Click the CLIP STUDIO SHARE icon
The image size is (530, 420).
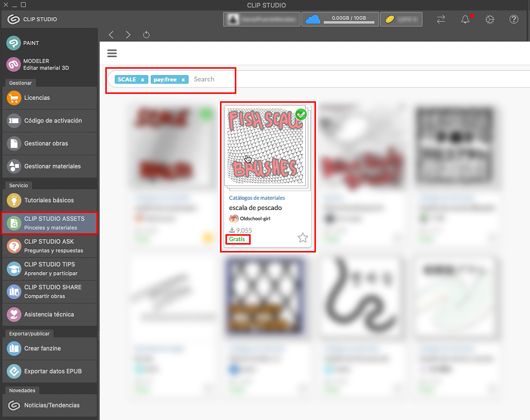(14, 292)
